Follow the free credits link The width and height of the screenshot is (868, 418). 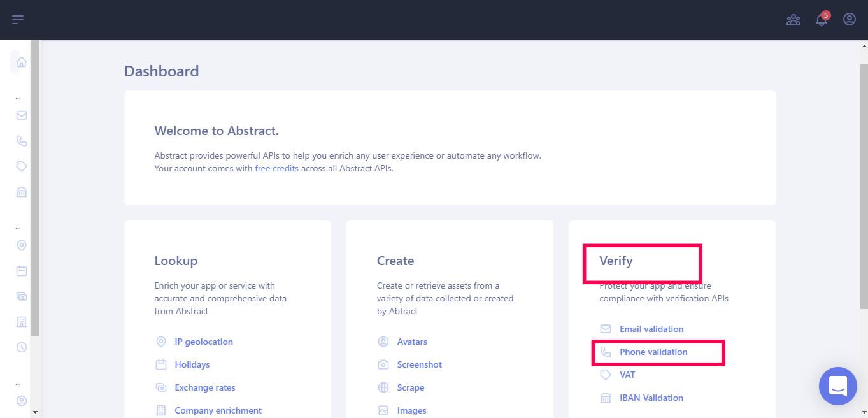pos(276,169)
